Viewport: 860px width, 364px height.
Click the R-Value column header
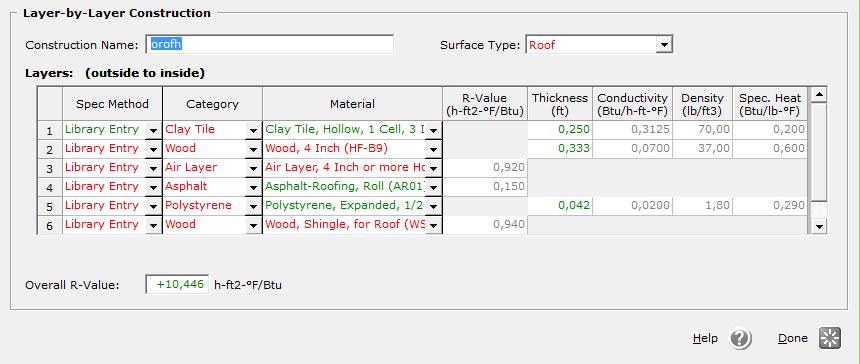[485, 104]
